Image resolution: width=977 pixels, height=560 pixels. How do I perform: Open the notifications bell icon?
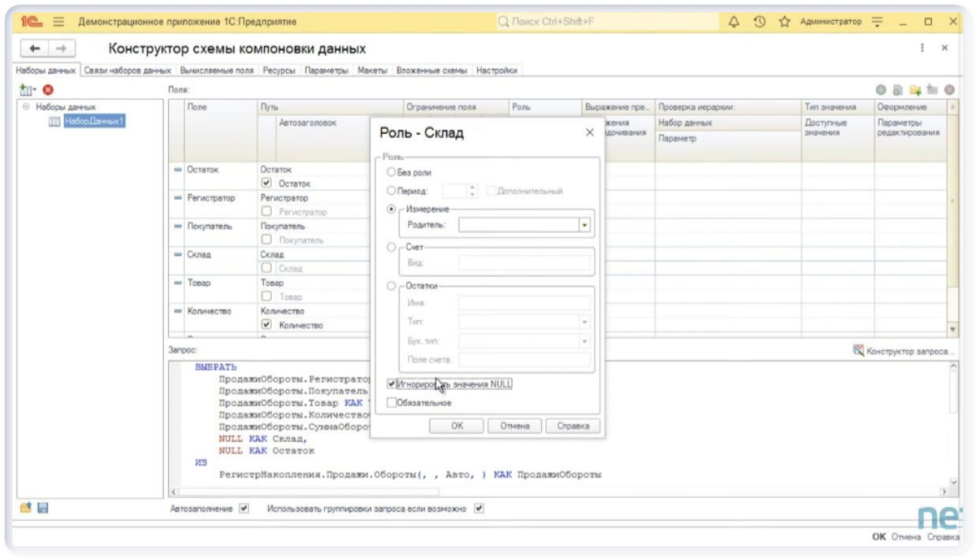(734, 22)
